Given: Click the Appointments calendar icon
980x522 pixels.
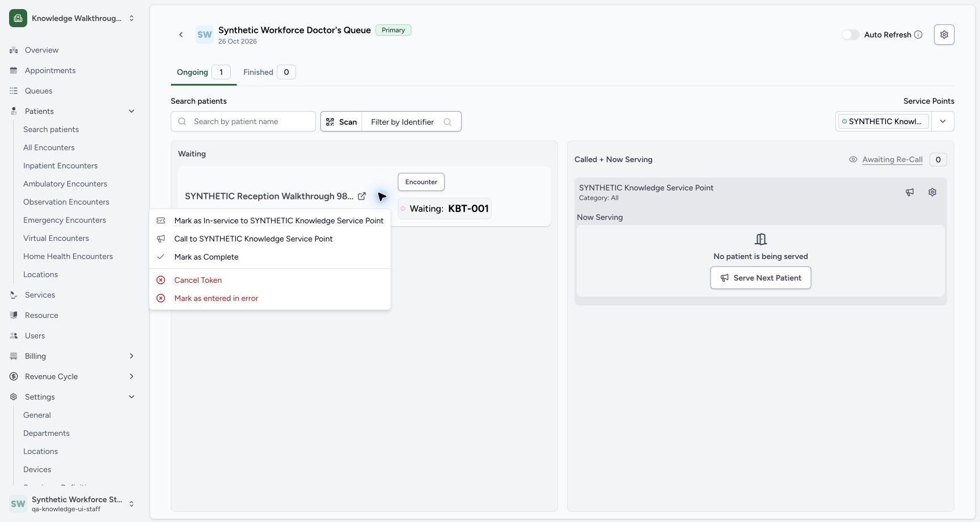Looking at the screenshot, I should [x=14, y=70].
